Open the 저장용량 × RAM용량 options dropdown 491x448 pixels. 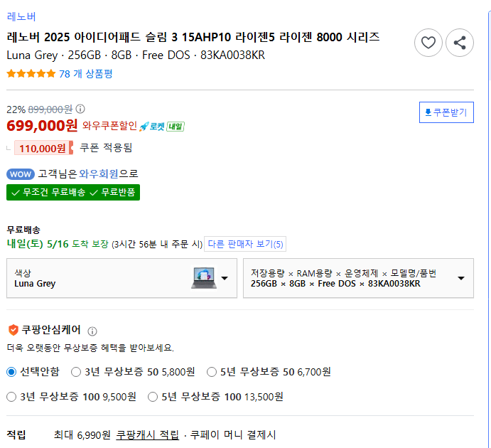pyautogui.click(x=358, y=278)
